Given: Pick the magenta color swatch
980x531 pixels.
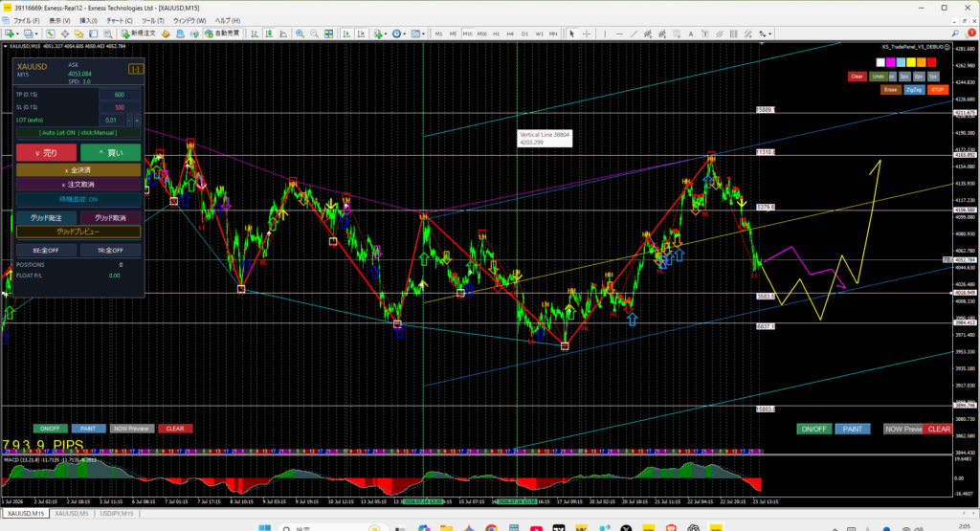Looking at the screenshot, I should click(x=891, y=62).
